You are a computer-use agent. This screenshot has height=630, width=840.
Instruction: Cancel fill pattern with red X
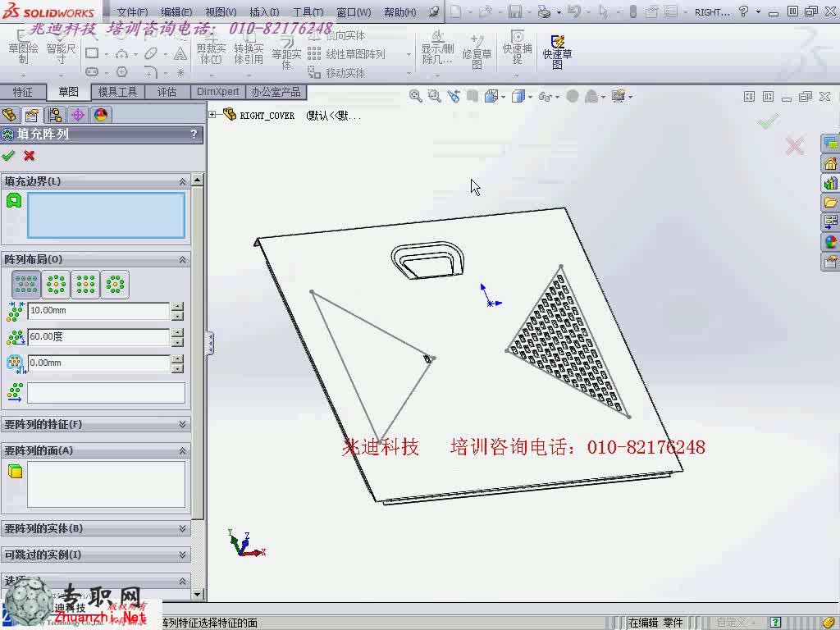click(29, 155)
